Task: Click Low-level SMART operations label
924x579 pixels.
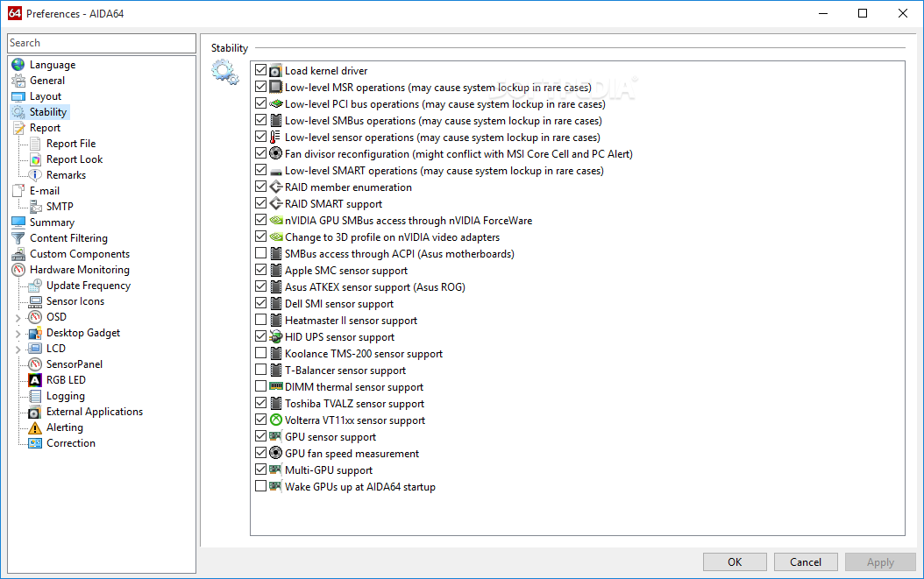Action: (x=444, y=171)
